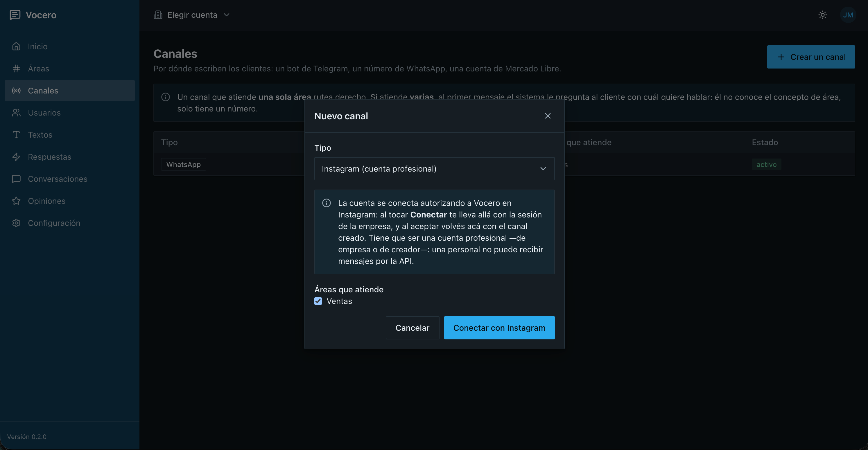This screenshot has width=868, height=450.
Task: Click the Opiniones star icon
Action: (16, 201)
